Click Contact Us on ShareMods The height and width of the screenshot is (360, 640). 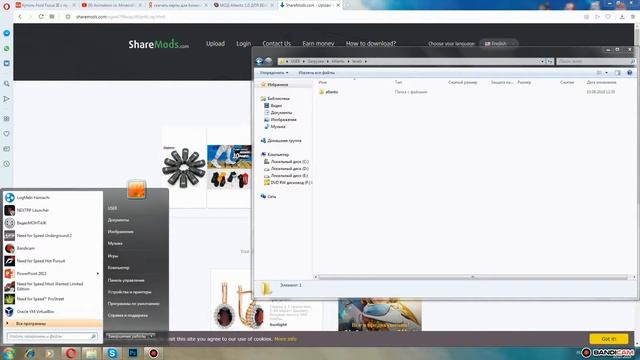(x=277, y=43)
